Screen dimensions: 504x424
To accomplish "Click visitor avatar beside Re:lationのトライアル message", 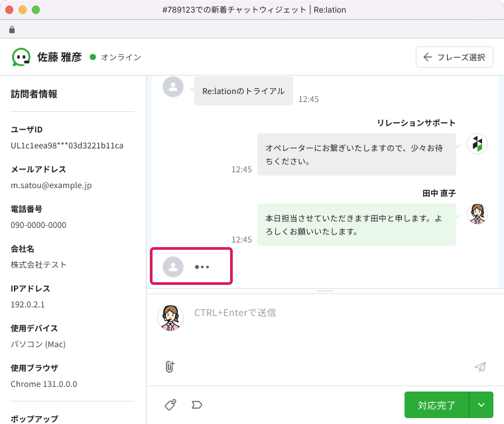I will pos(173,87).
